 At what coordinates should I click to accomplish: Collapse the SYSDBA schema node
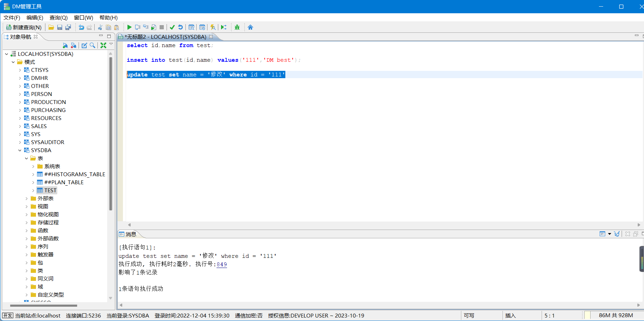click(x=20, y=150)
